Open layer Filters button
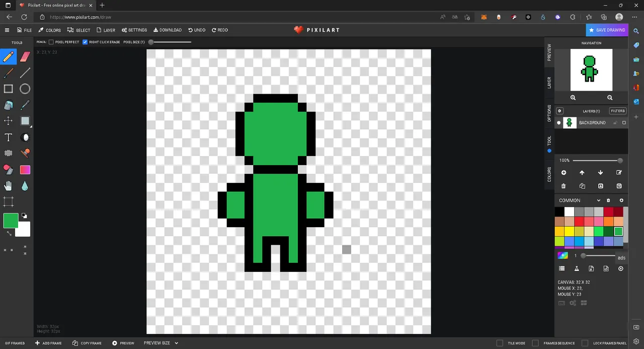Screen dimensions: 644x349 (x=618, y=111)
